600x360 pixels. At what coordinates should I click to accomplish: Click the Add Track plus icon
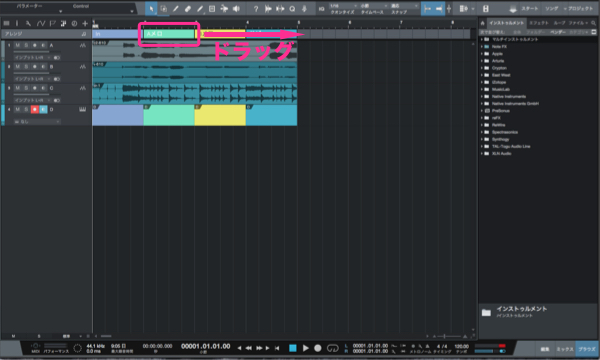(85, 24)
